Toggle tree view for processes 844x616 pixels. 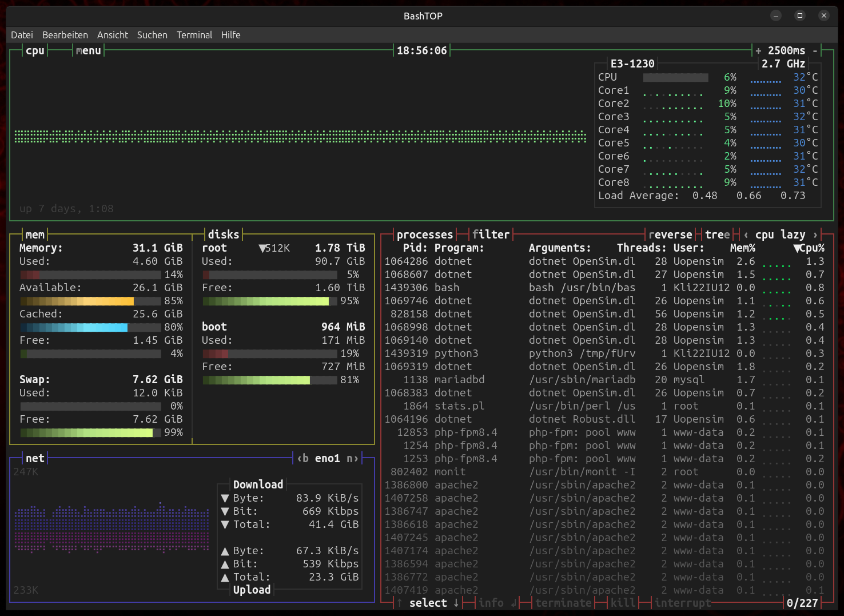[x=717, y=235]
